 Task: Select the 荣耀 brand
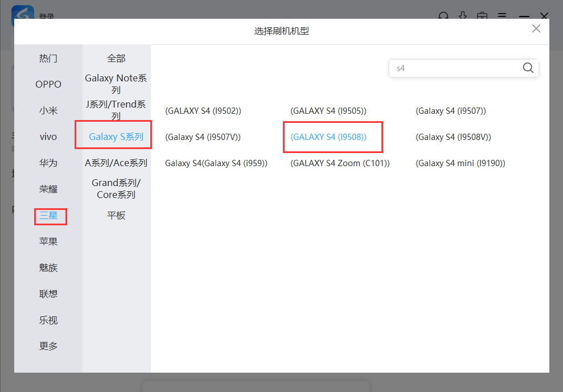tap(48, 189)
